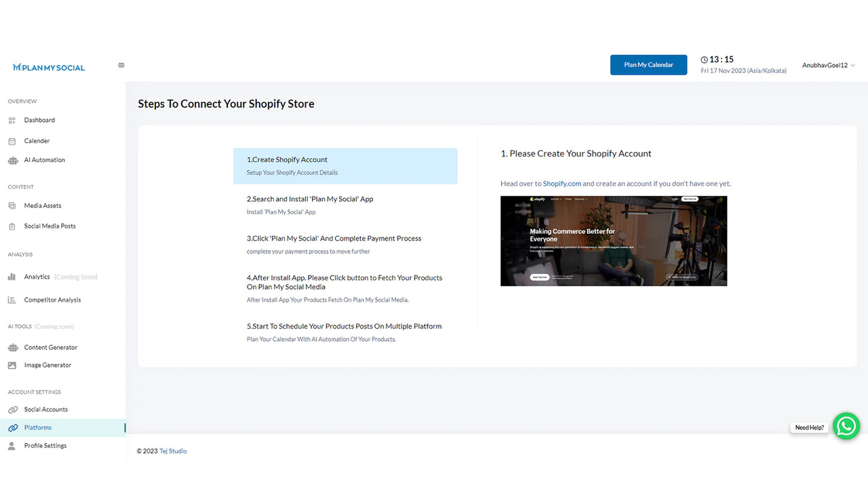868x488 pixels.
Task: Click the Need Help? label
Action: click(809, 428)
